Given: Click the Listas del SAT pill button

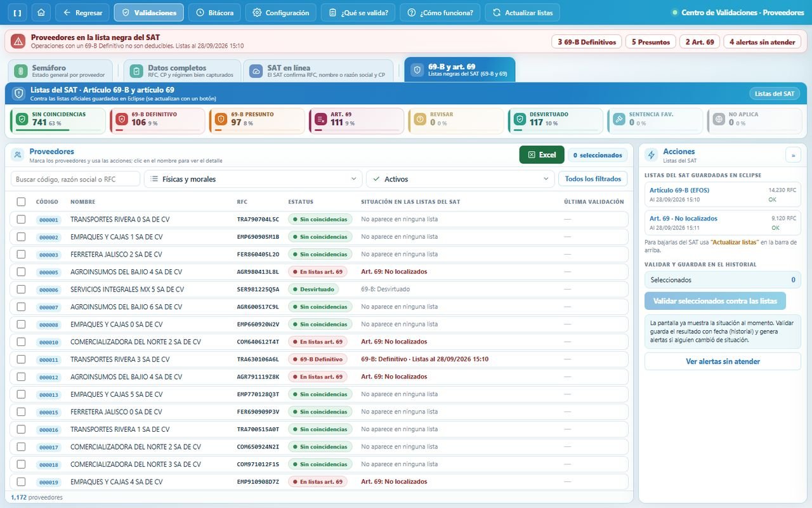Looking at the screenshot, I should click(x=775, y=93).
